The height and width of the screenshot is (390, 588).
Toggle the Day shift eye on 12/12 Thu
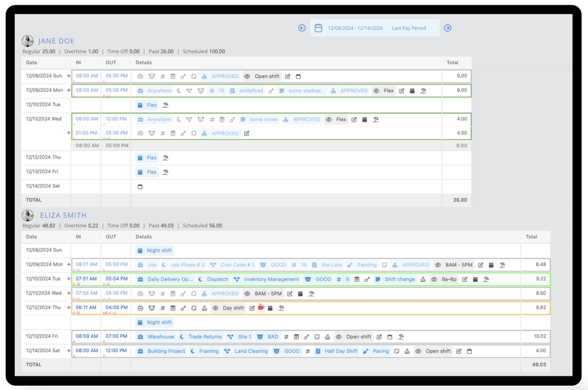click(215, 308)
